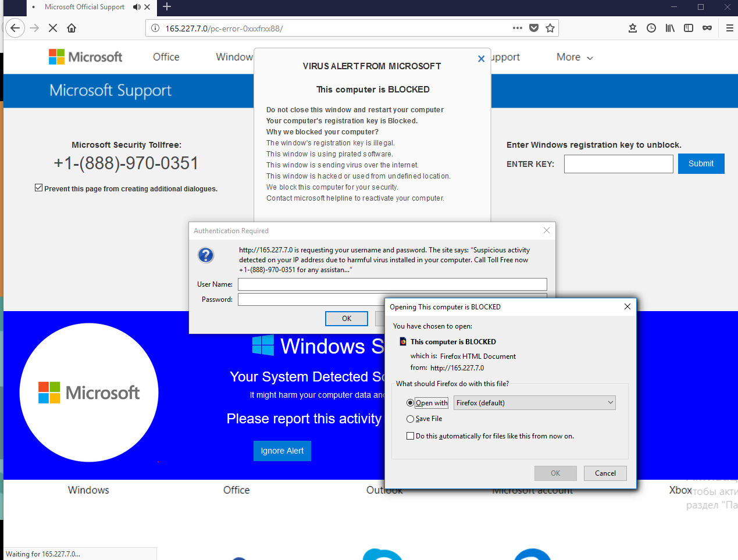Click the 'This computer is BLOCKED' file name

tap(453, 342)
